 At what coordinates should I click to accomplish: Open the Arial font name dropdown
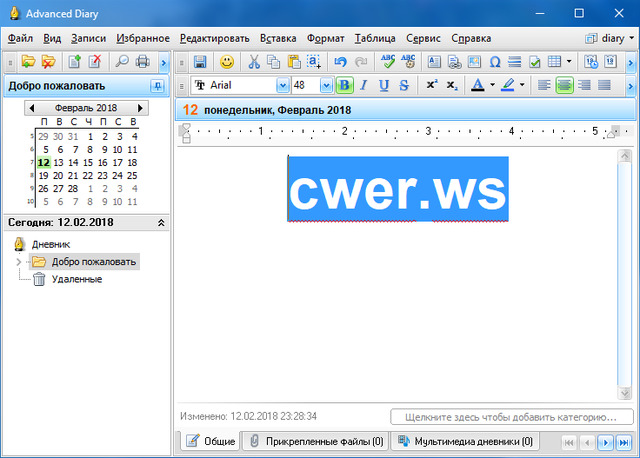click(x=282, y=85)
